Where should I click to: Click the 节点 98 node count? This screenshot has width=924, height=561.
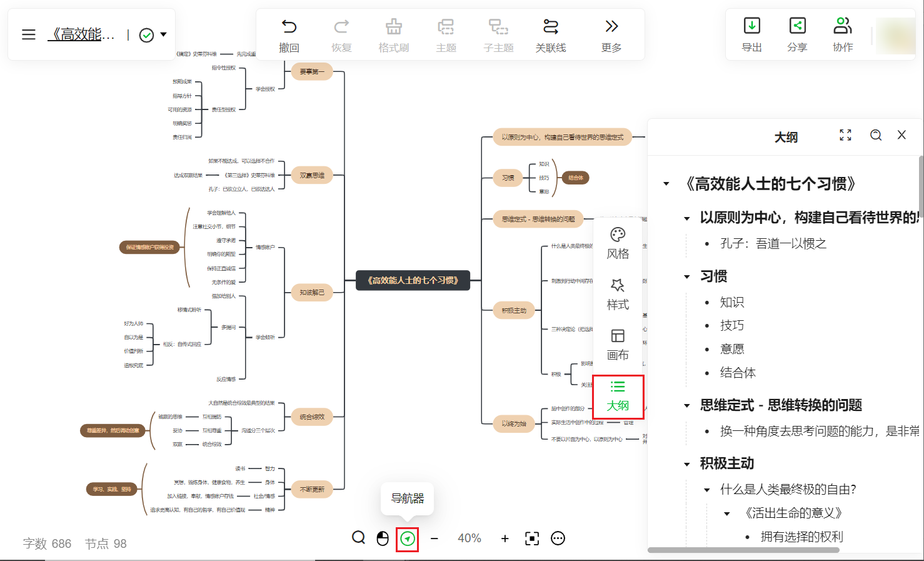click(106, 543)
